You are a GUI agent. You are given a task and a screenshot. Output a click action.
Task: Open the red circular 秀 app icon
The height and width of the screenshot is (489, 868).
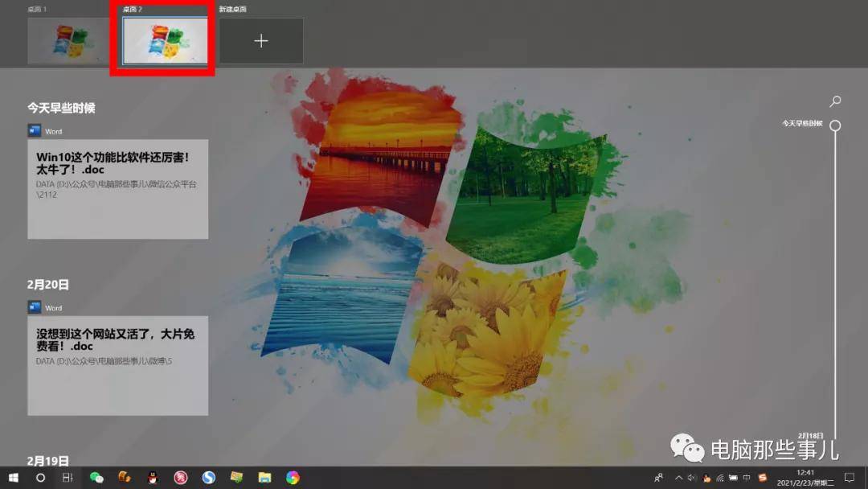coord(181,478)
